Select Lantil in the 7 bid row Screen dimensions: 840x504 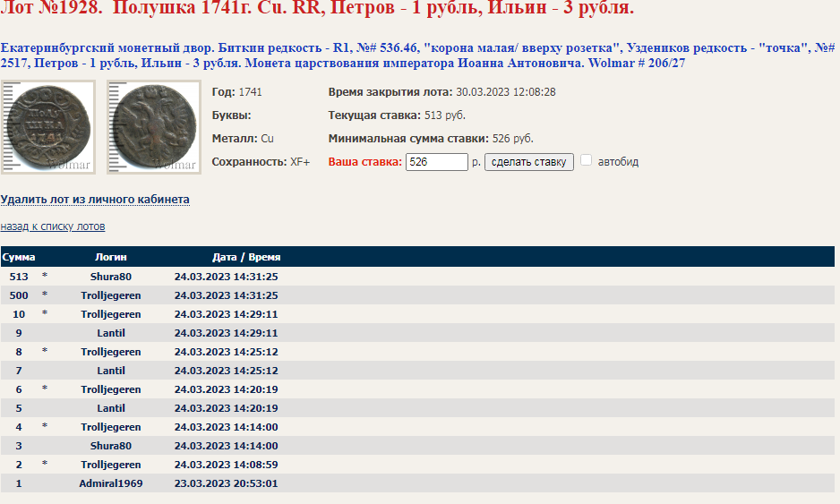111,371
